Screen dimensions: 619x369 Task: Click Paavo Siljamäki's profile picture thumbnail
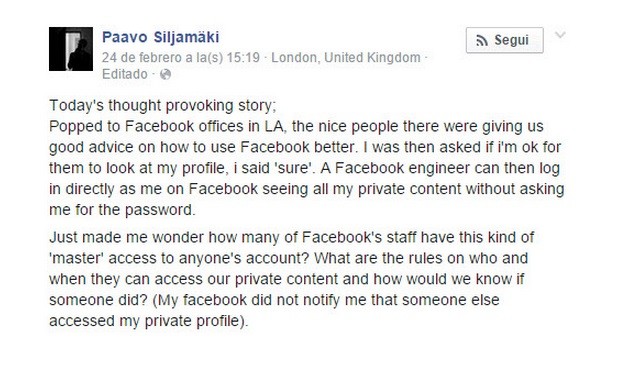(71, 49)
